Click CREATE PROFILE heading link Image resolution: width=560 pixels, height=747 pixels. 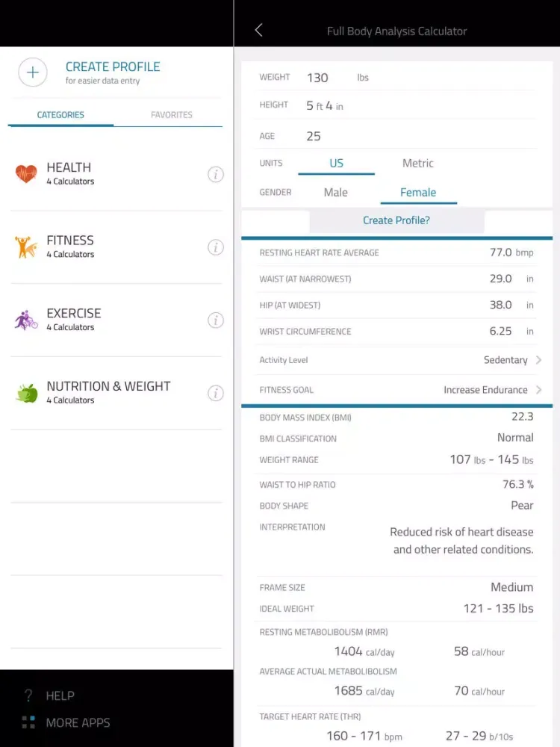113,66
